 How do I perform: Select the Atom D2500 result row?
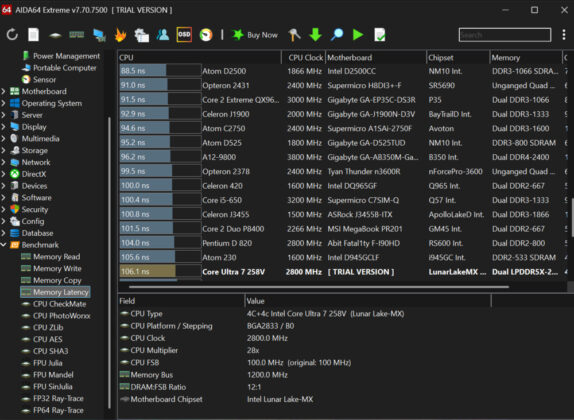pos(342,71)
